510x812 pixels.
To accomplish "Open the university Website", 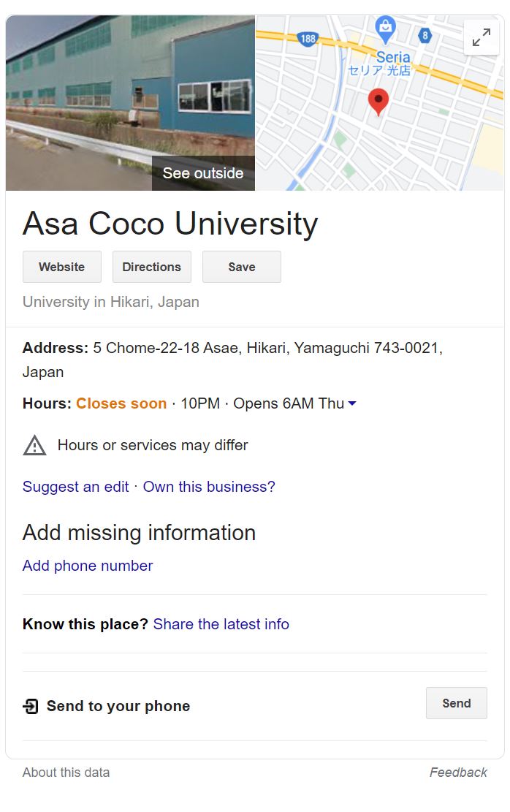I will [62, 267].
